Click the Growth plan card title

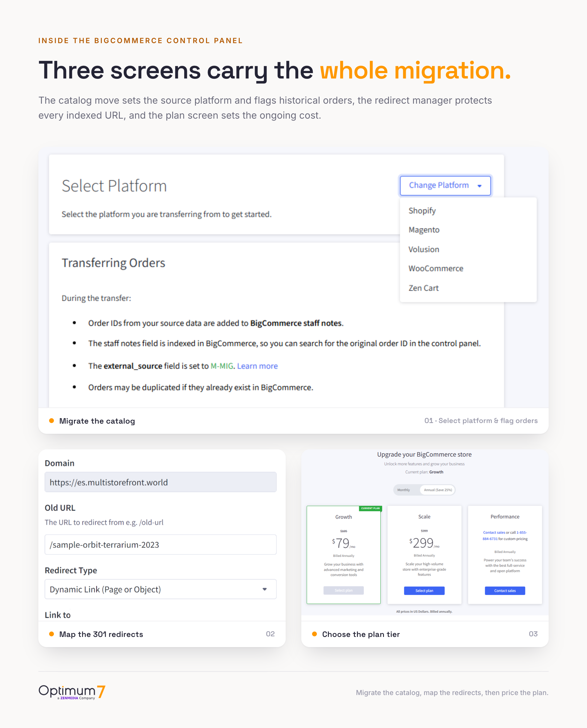tap(344, 517)
